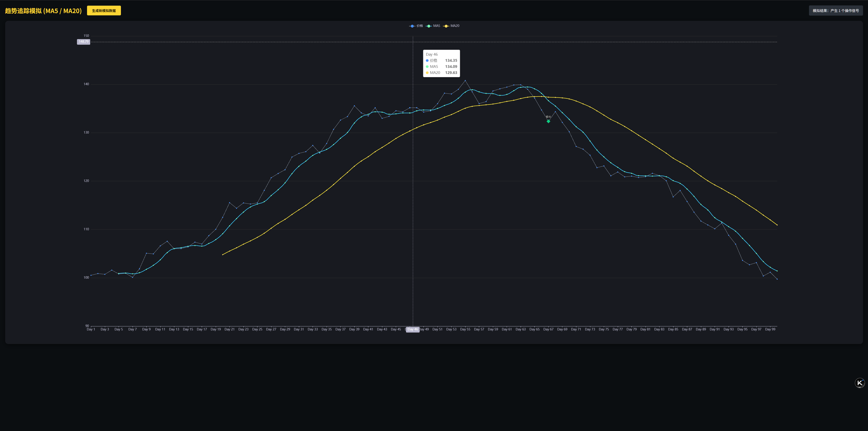Image resolution: width=868 pixels, height=431 pixels.
Task: Click the blue 价格 legend dot icon
Action: [412, 26]
